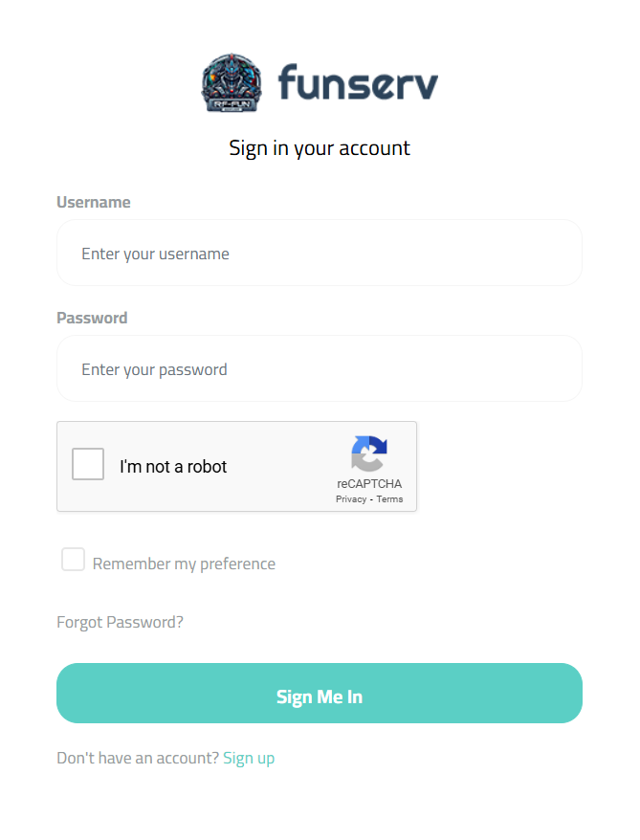Open the reCAPTCHA Terms link
The width and height of the screenshot is (640, 840).
(389, 498)
